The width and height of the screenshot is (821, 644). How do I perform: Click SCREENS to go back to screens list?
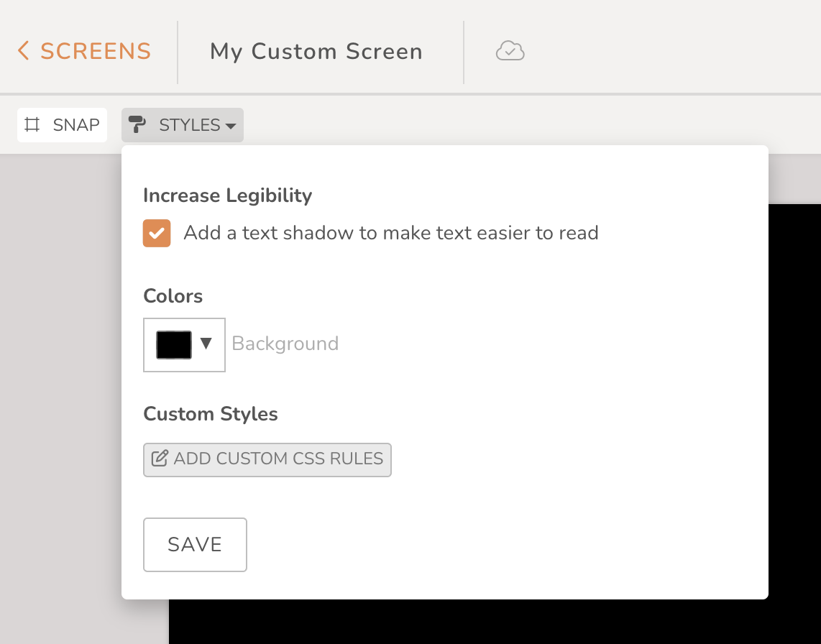tap(95, 51)
